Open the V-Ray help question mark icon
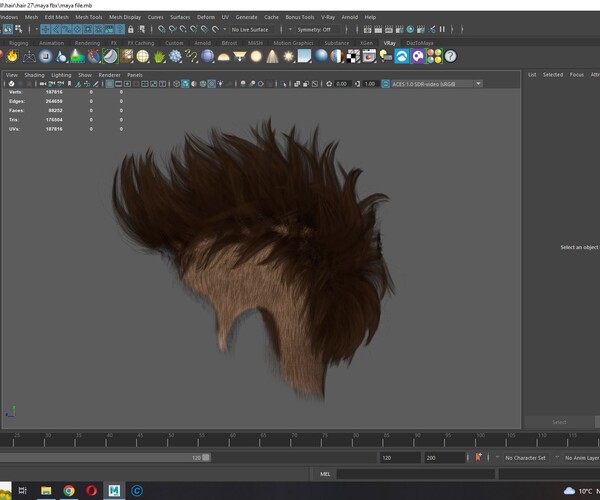 pyautogui.click(x=450, y=57)
